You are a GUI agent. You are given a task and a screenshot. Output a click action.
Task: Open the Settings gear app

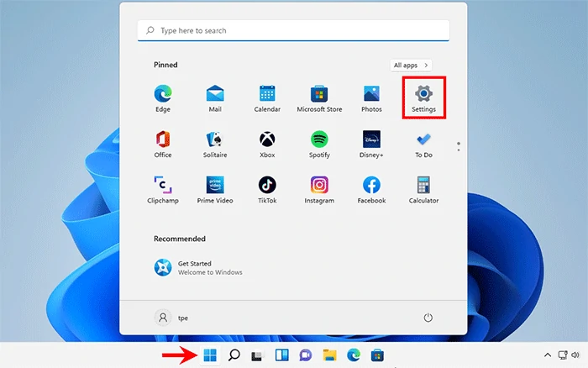(423, 98)
